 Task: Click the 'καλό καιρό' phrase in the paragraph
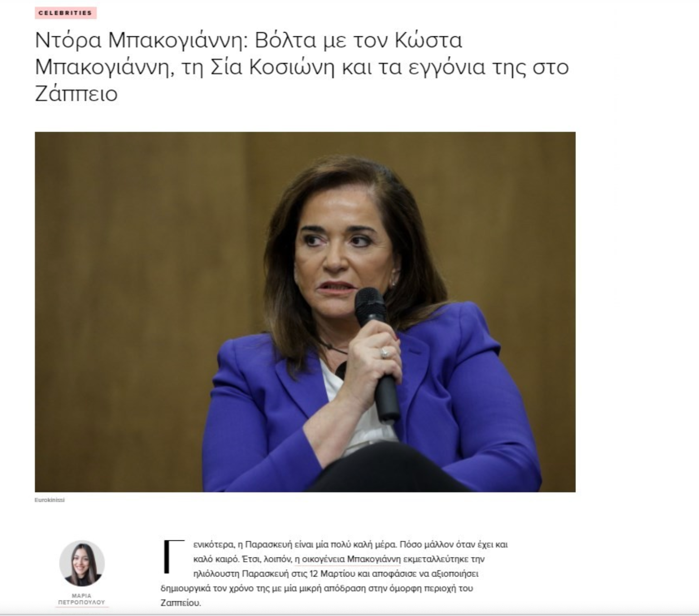[x=216, y=559]
